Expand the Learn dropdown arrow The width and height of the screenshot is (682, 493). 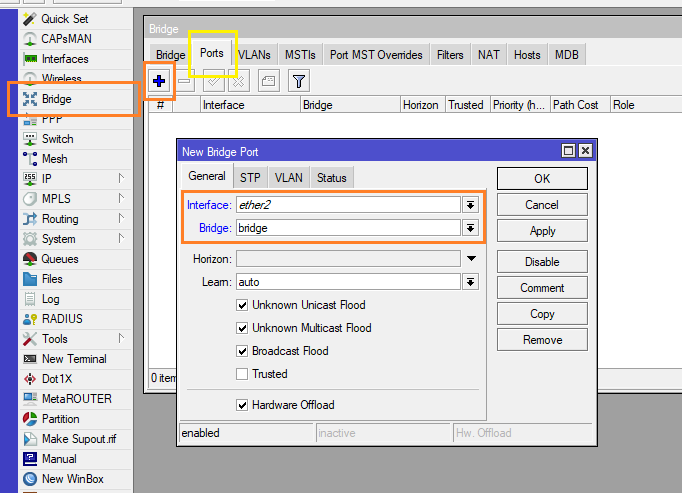tap(471, 282)
